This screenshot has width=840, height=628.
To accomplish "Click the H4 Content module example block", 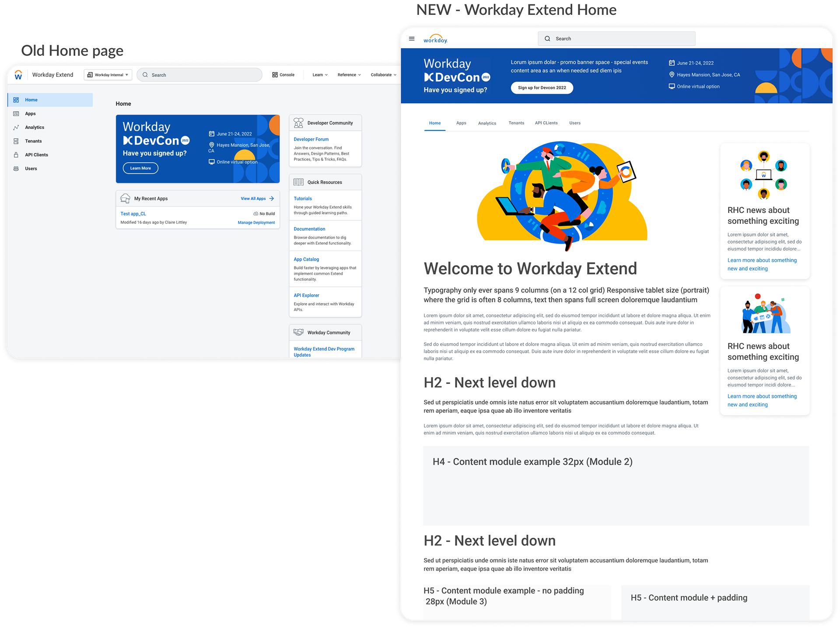I will pos(616,486).
